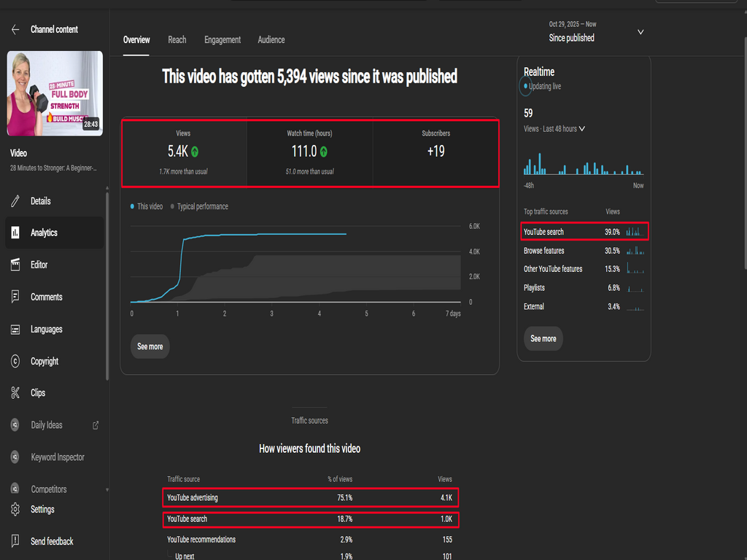Click the Browse features 30.5% row
Screen dimensions: 747x560
(x=584, y=251)
